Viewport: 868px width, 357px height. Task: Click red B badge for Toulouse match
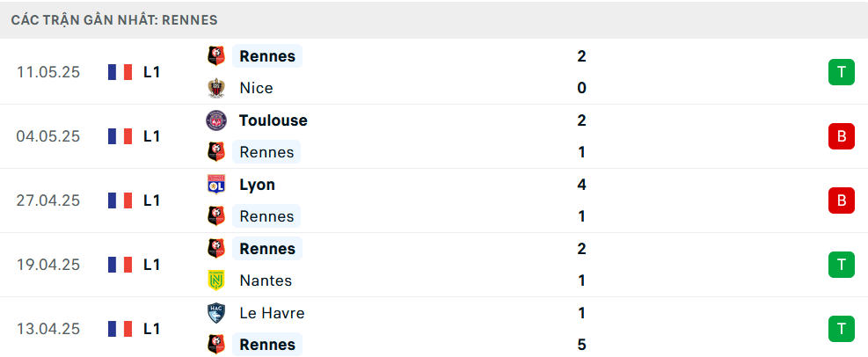(x=842, y=136)
